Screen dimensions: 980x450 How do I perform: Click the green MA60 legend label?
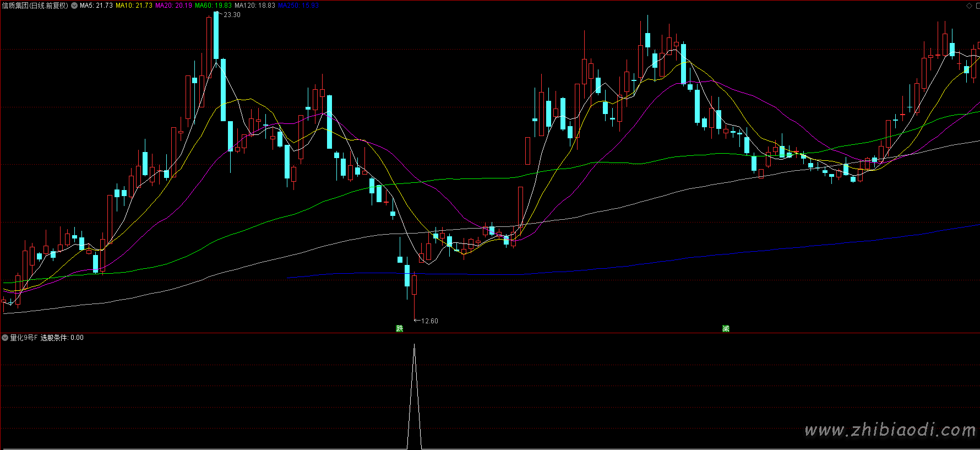(213, 6)
